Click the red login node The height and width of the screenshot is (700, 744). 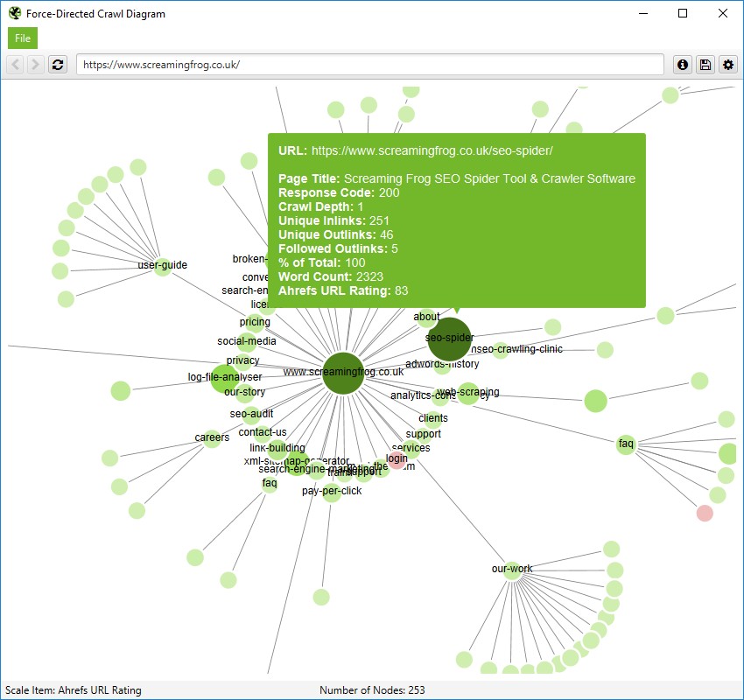(397, 460)
